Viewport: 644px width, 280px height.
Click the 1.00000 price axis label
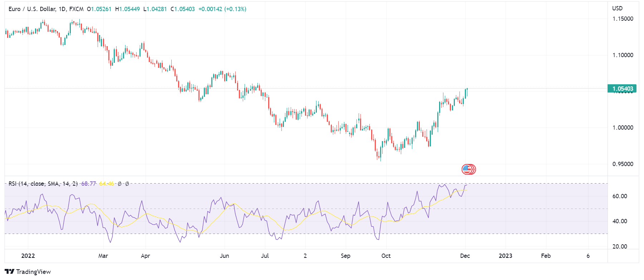[623, 127]
